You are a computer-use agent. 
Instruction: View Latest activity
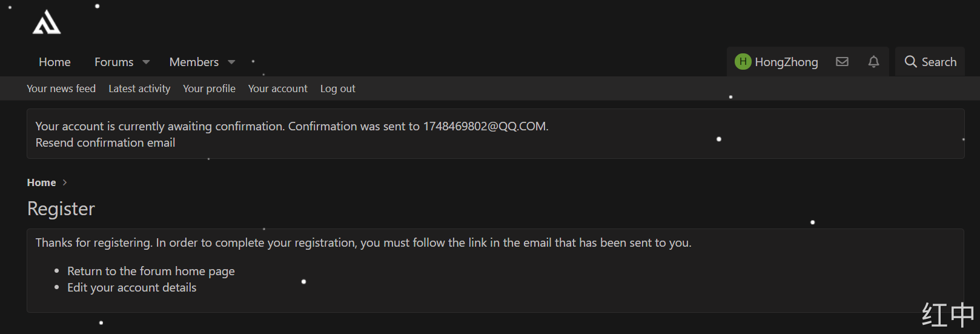click(139, 89)
